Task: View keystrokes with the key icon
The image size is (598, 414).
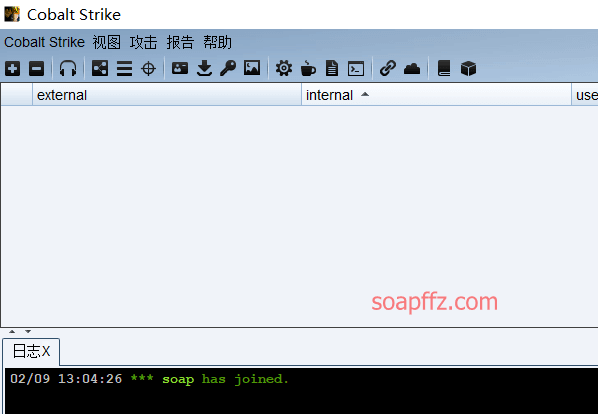Action: [x=228, y=69]
